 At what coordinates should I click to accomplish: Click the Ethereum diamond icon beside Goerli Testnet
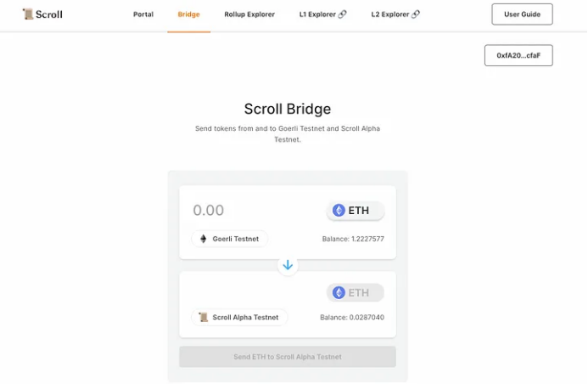coord(203,239)
